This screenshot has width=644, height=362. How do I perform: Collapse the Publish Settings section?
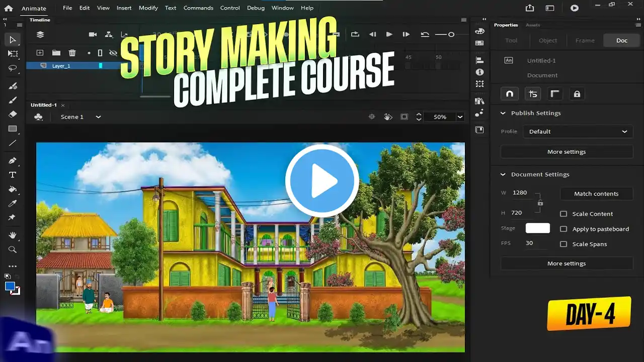pyautogui.click(x=503, y=113)
